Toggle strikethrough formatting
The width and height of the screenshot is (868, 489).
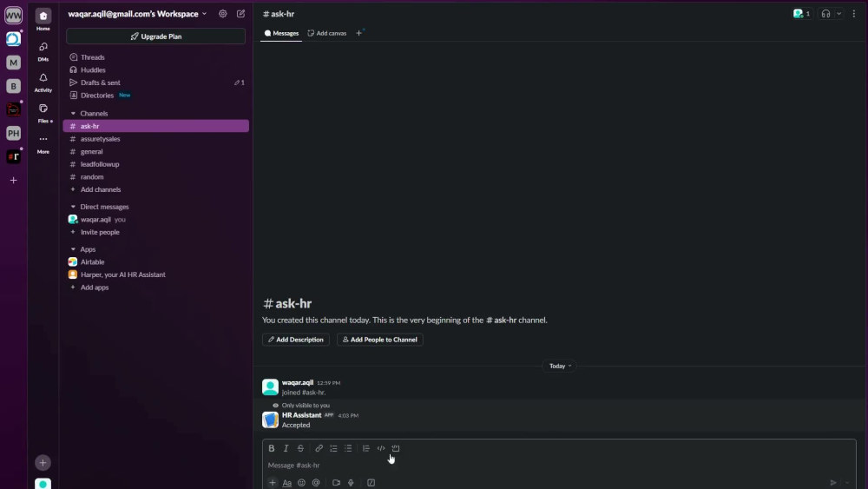(300, 448)
